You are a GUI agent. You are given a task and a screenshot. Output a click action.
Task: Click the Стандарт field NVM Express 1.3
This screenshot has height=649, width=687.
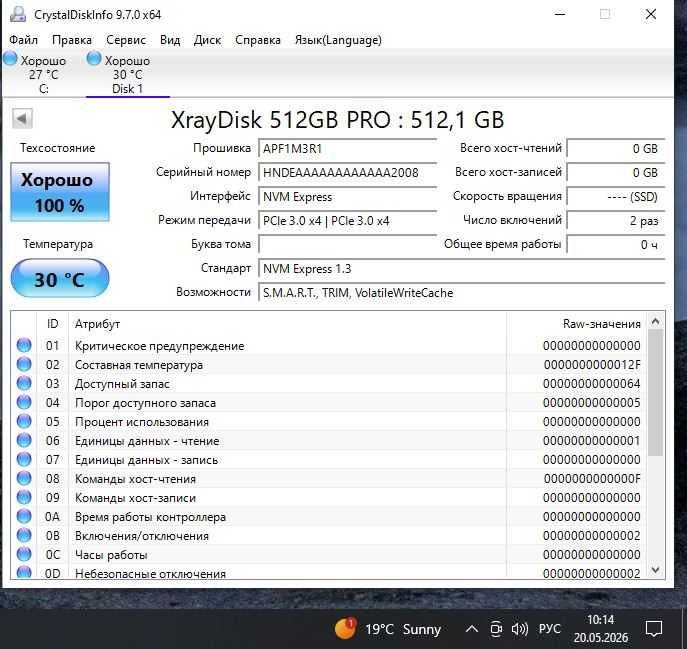[x=462, y=269]
